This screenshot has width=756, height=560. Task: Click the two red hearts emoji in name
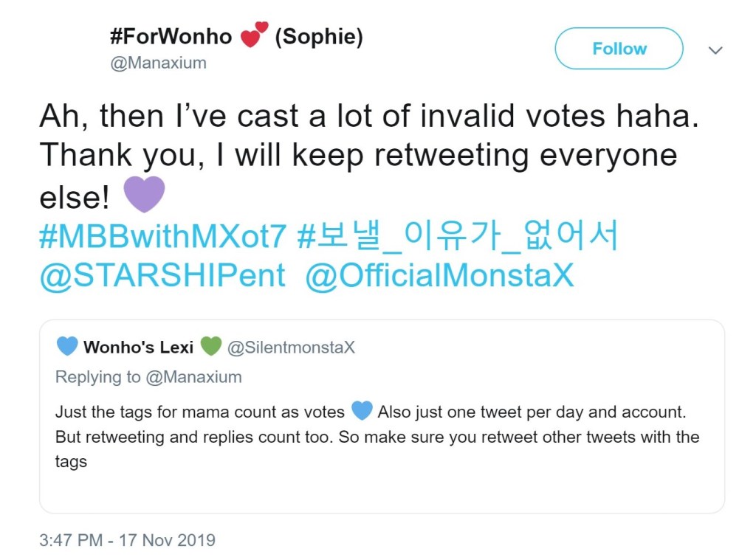[254, 35]
